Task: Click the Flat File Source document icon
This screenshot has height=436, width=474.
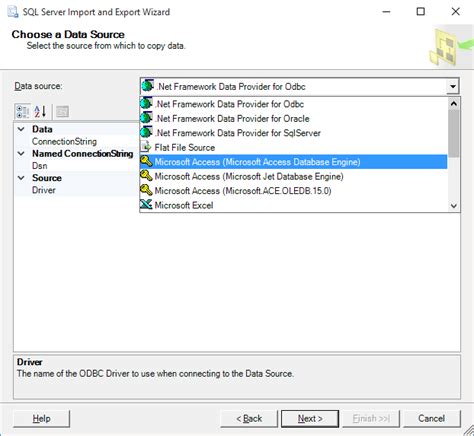Action: coord(146,147)
